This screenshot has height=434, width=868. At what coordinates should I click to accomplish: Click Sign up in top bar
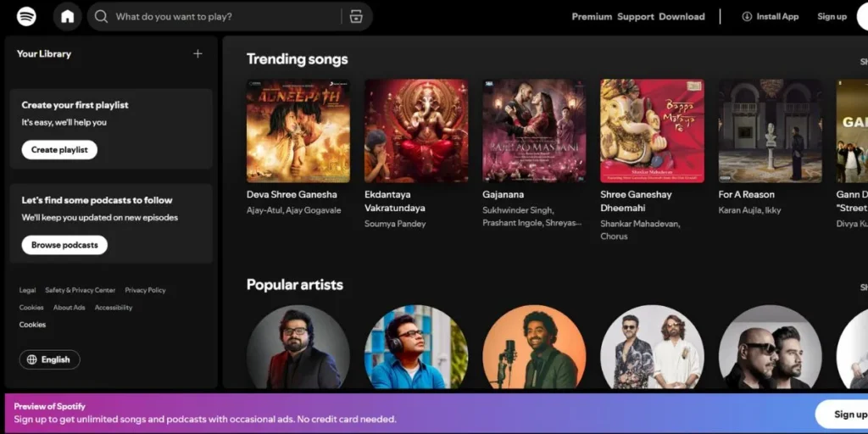pyautogui.click(x=832, y=17)
